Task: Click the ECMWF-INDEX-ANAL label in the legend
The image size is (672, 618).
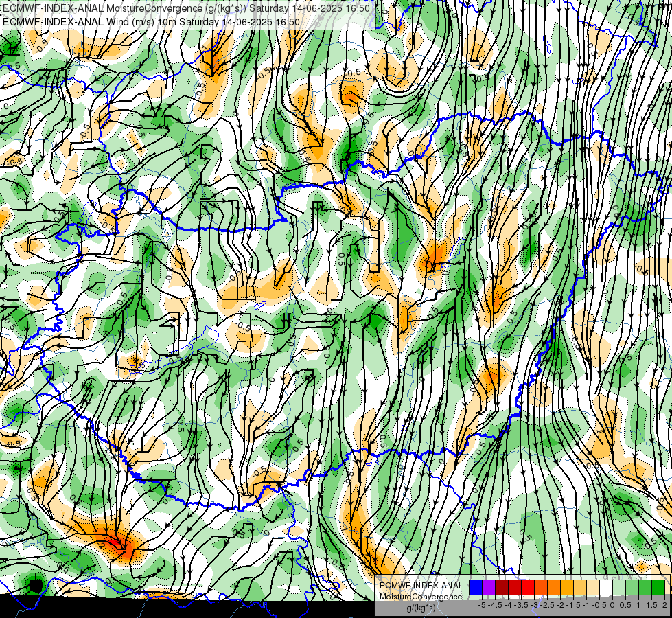Action: (421, 586)
